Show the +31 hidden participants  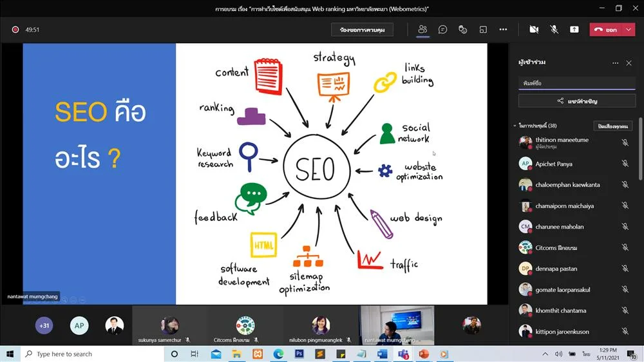(44, 325)
